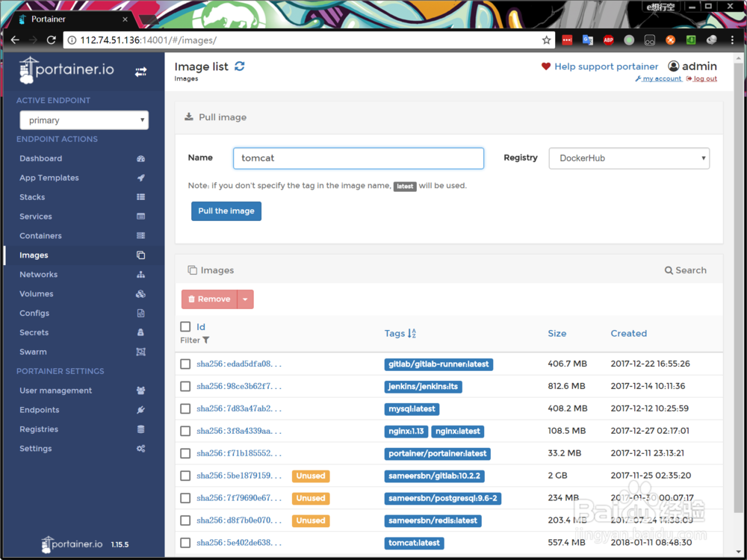747x560 pixels.
Task: Click the browser reload button
Action: [x=52, y=40]
